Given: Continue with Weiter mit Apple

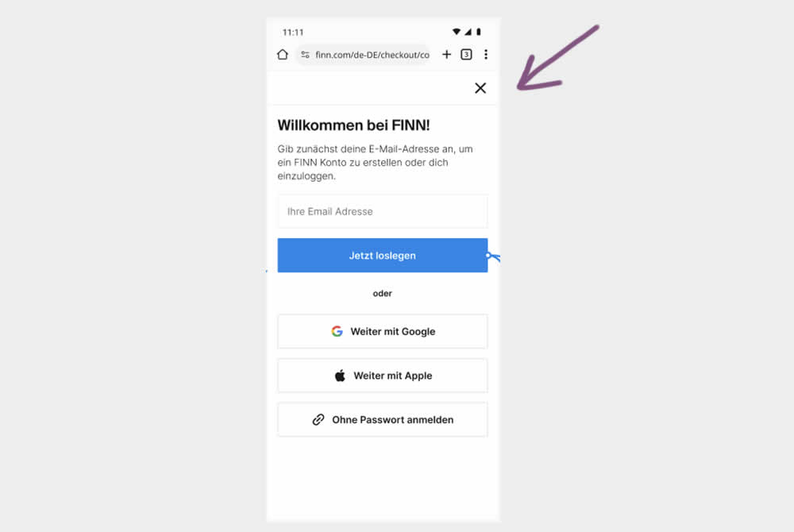Looking at the screenshot, I should tap(383, 376).
